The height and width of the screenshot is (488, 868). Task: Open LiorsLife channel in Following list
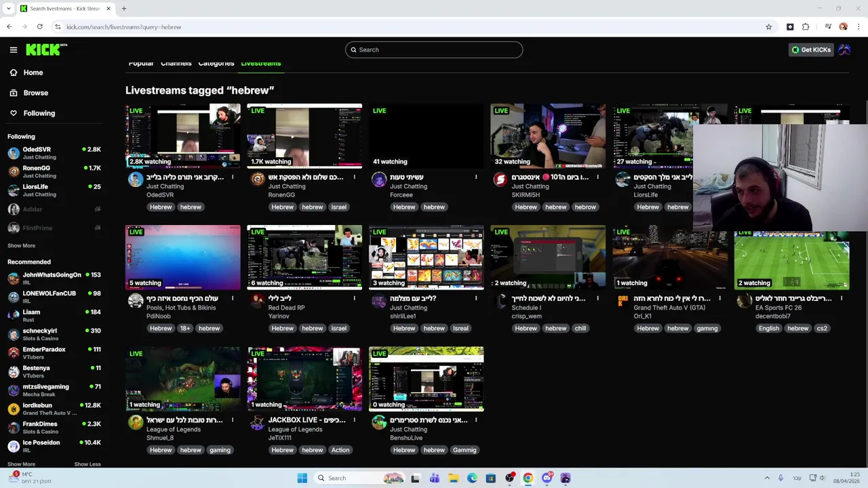(x=54, y=190)
